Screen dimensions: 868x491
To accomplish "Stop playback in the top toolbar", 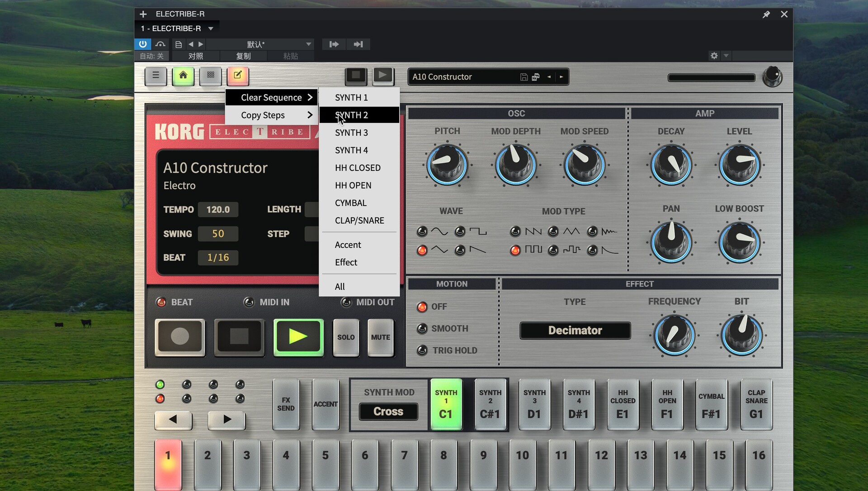I will (356, 76).
